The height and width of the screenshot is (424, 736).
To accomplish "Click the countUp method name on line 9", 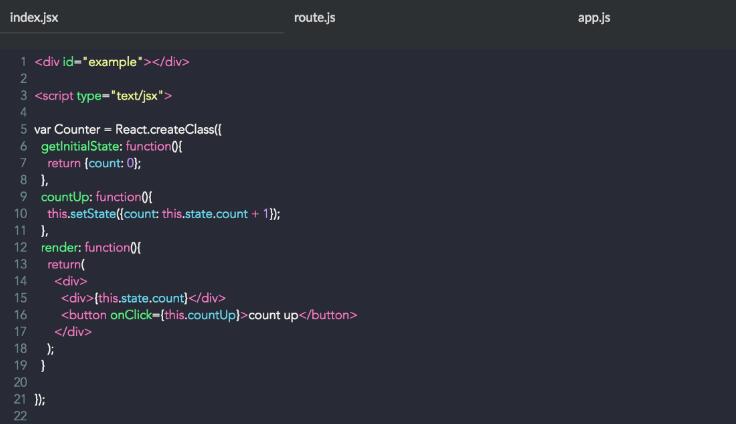I will pyautogui.click(x=65, y=197).
